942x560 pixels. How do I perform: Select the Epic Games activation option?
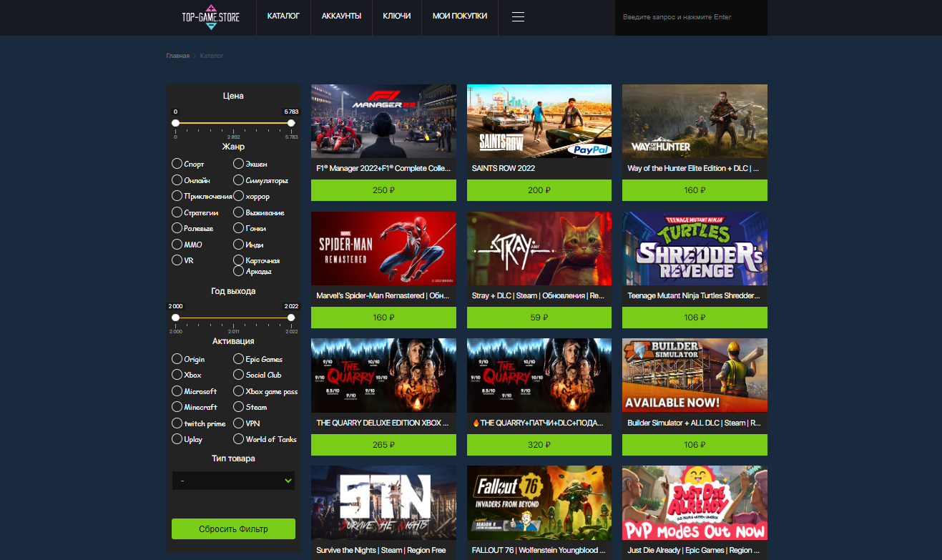click(239, 359)
